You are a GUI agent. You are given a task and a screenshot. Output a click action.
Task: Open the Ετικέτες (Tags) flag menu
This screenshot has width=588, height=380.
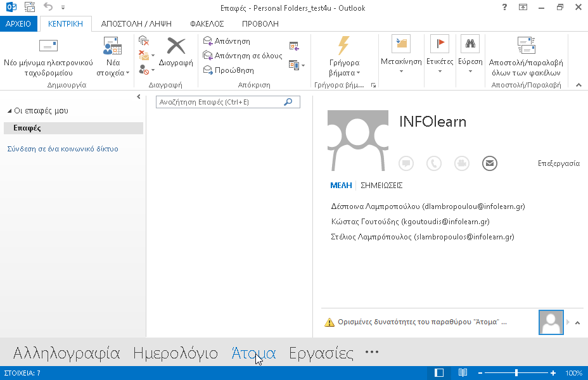coord(440,54)
